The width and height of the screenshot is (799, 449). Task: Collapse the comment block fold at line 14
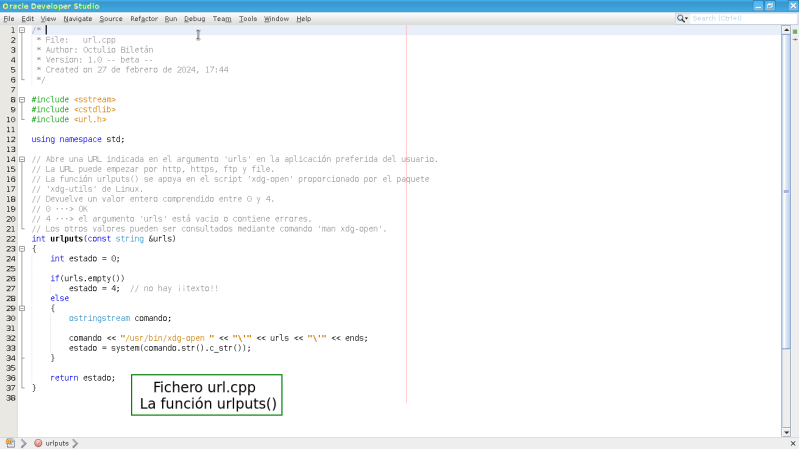coord(22,159)
